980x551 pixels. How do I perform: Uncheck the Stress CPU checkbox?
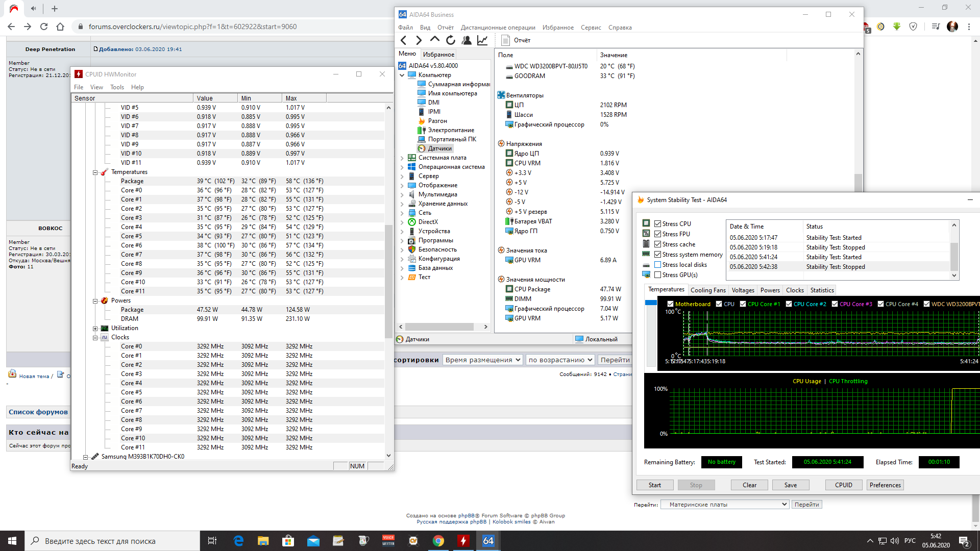658,224
